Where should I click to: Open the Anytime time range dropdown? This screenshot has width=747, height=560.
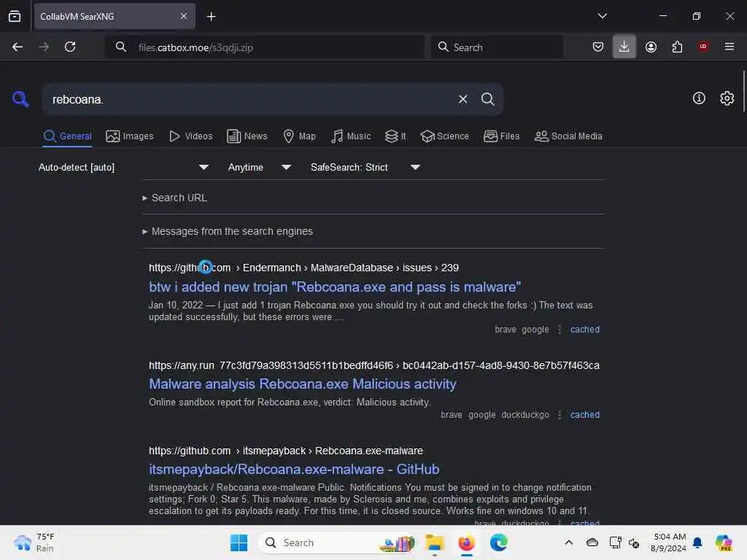[x=259, y=167]
